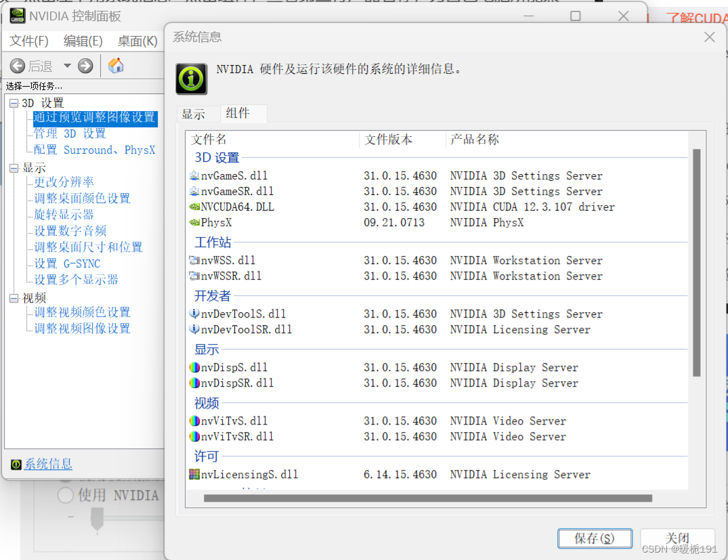Open 调整视频颜色设置 task
Viewport: 728px width, 560px height.
82,312
